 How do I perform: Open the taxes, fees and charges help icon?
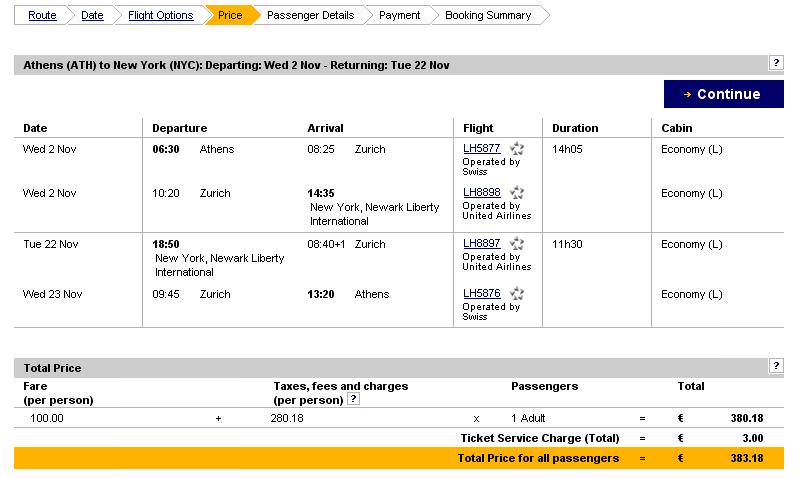353,399
